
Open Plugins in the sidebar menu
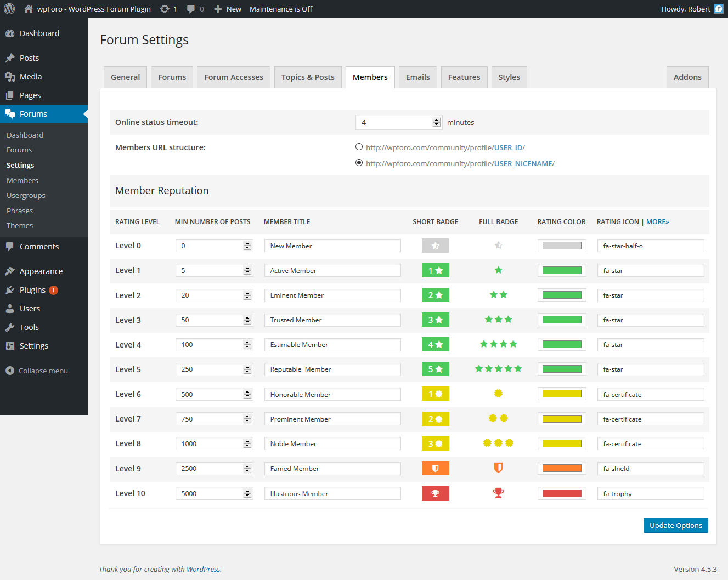tap(32, 290)
